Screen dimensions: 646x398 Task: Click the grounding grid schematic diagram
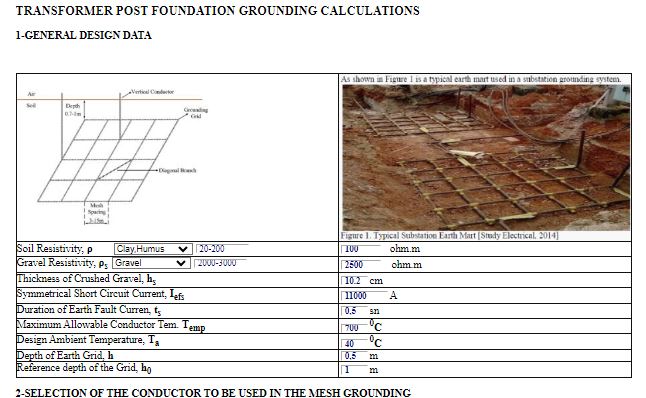point(116,157)
